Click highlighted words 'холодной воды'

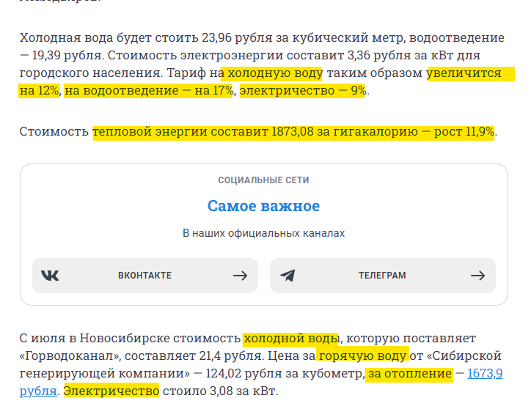click(x=291, y=339)
